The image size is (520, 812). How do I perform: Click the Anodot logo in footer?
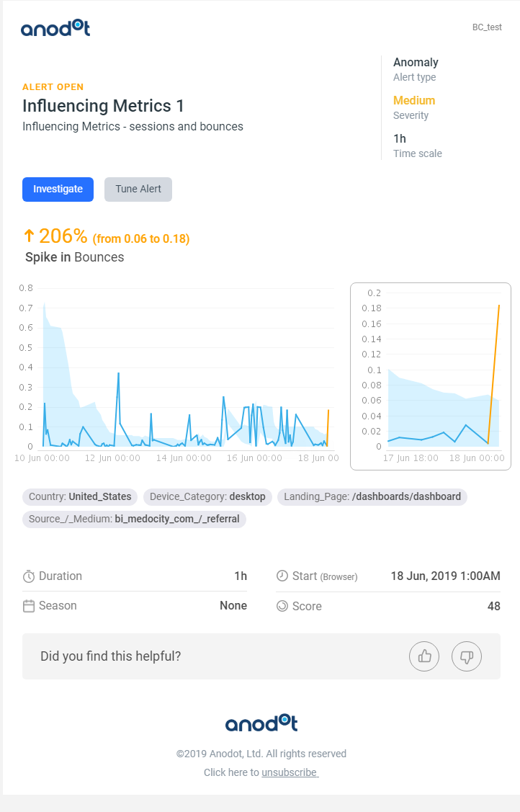coord(261,723)
